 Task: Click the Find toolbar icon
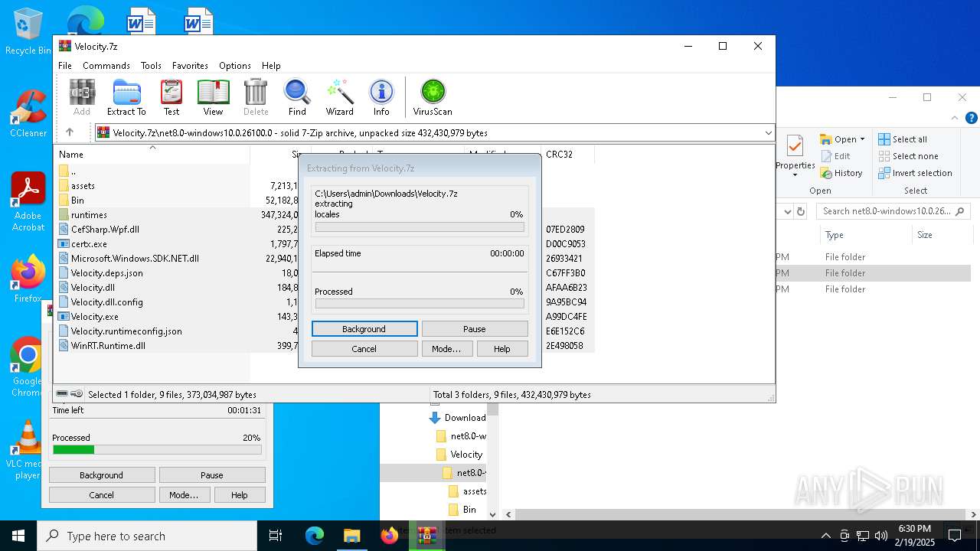coord(297,97)
